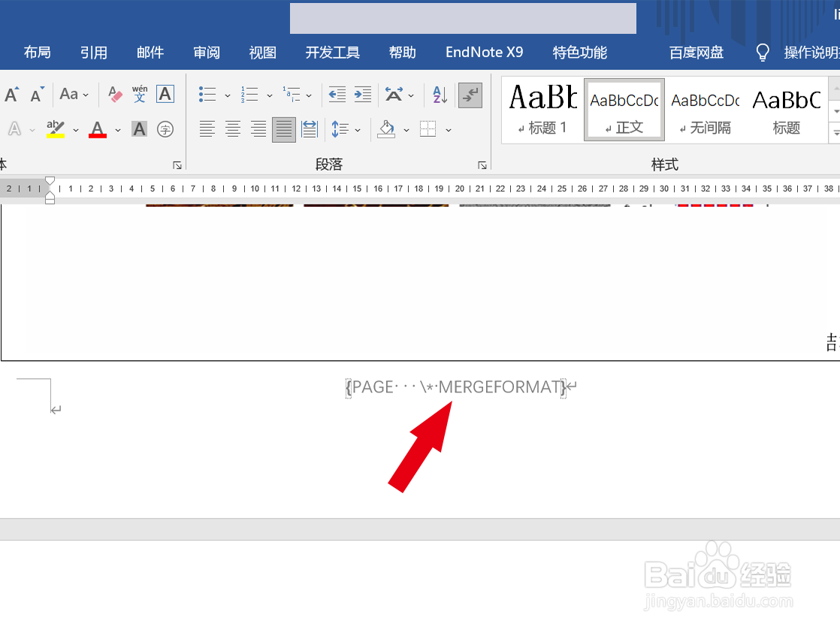Sort text A to Z

pyautogui.click(x=440, y=95)
